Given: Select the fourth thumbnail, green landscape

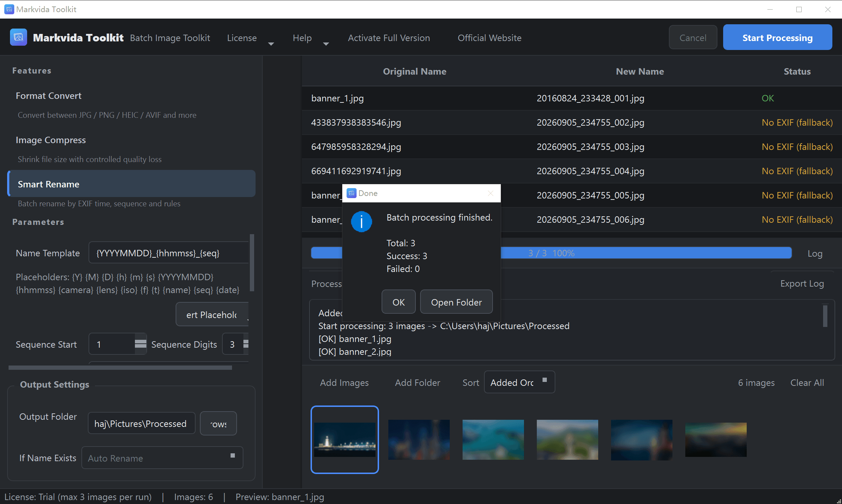Looking at the screenshot, I should [x=568, y=439].
